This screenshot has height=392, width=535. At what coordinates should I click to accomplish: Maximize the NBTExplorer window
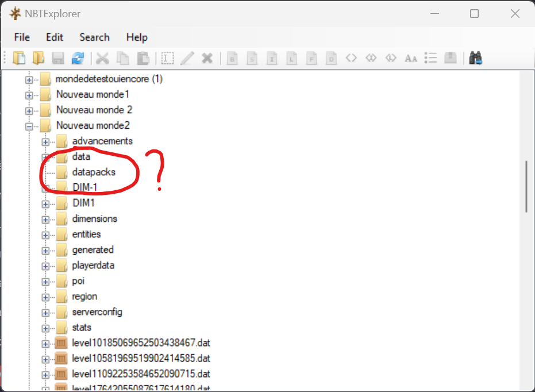474,14
